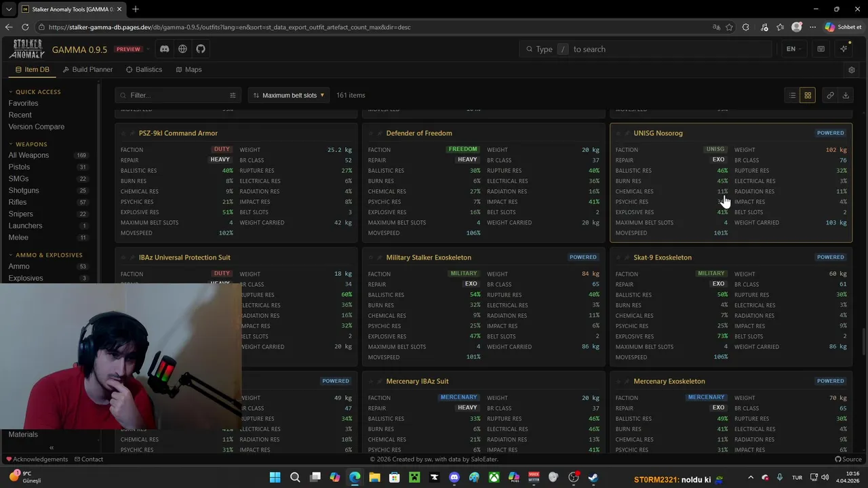Select Rifles category
Image resolution: width=868 pixels, height=488 pixels.
click(x=47, y=202)
